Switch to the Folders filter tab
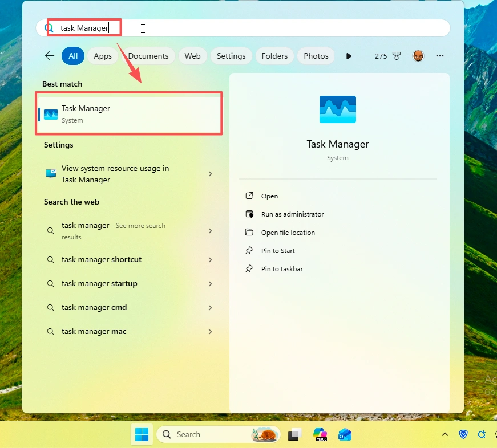The image size is (497, 448). click(x=274, y=56)
